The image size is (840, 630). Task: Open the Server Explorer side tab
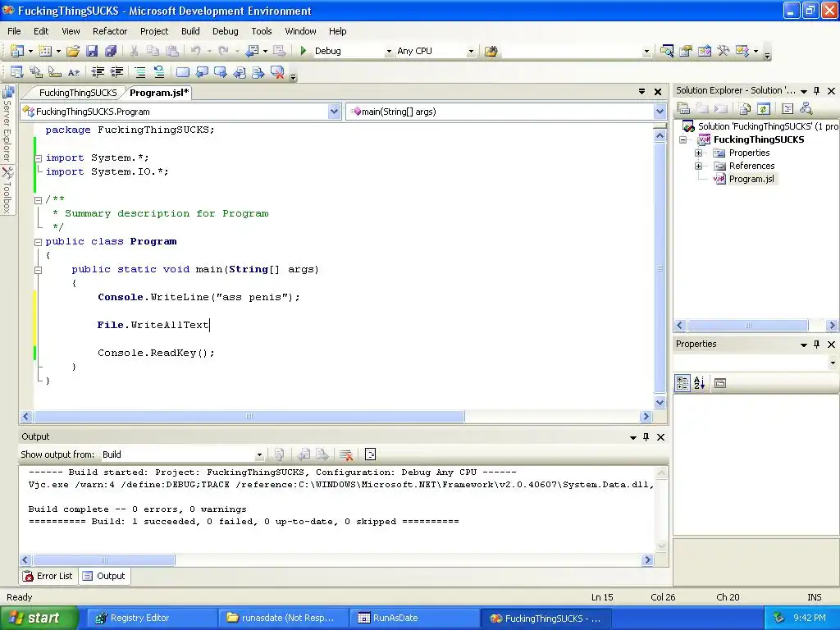pyautogui.click(x=7, y=125)
